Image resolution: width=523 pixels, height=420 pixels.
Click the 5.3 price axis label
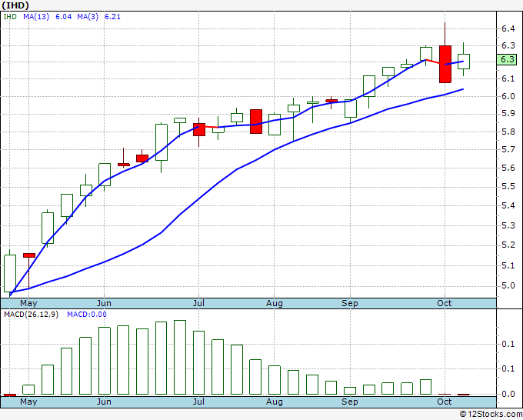click(x=508, y=226)
